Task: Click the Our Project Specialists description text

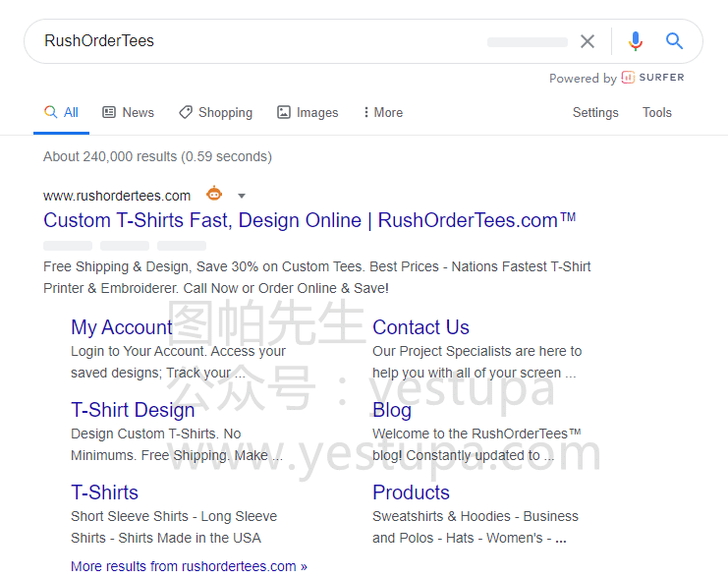Action: (476, 362)
